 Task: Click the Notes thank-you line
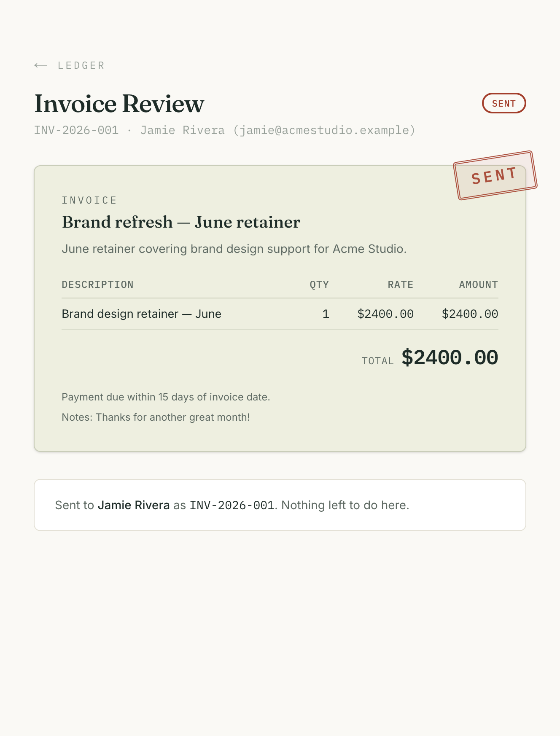coord(156,417)
